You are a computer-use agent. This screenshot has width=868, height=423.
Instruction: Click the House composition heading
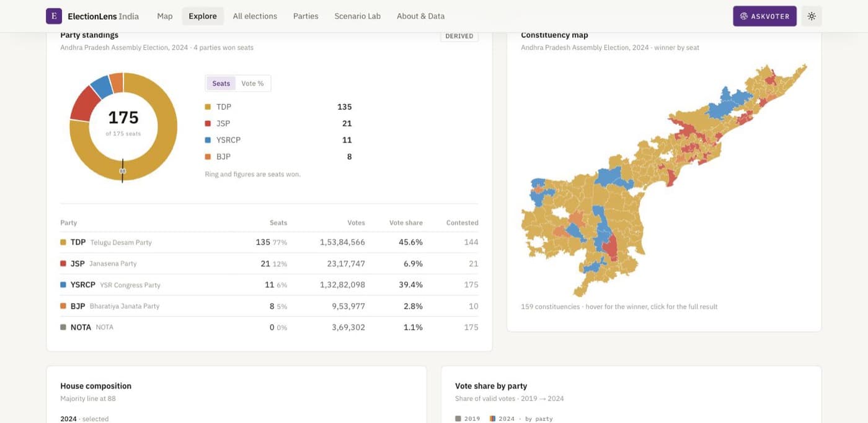tap(95, 386)
